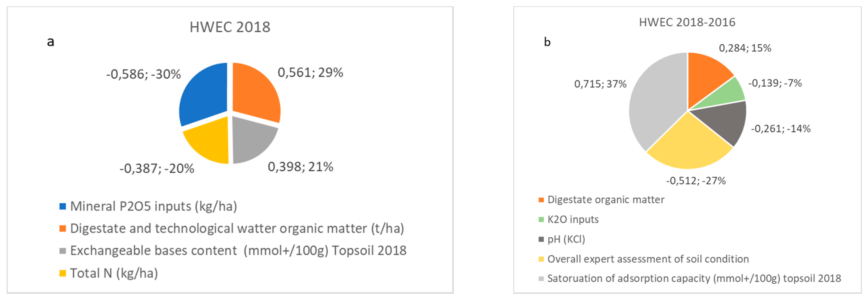Screen dimensions: 868x299
Task: Click the orange Digestate and technological water legend swatch
Action: (x=63, y=228)
